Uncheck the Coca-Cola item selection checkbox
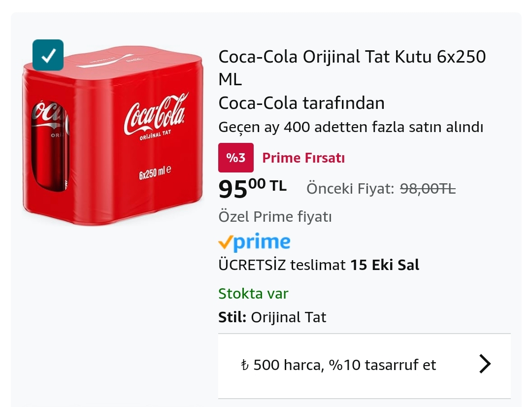 point(48,55)
